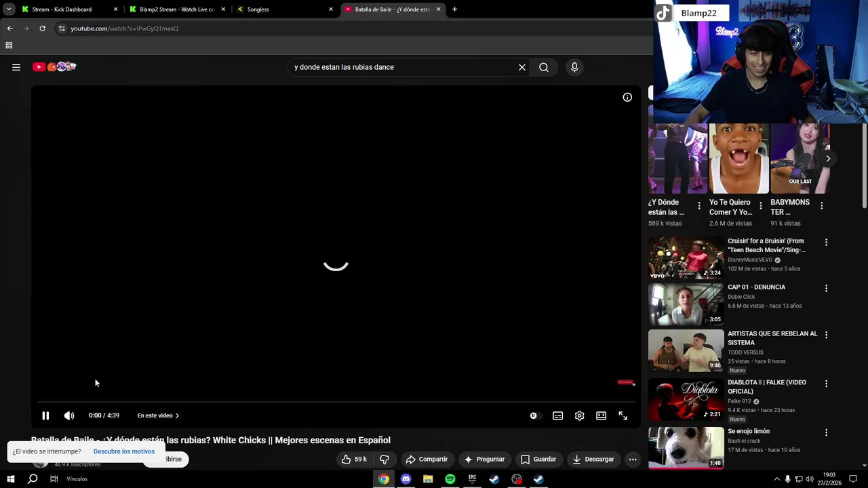
Task: Open 'ARTISTAS QUE SE REBELAN AL SISTEMA' title
Action: pyautogui.click(x=772, y=338)
